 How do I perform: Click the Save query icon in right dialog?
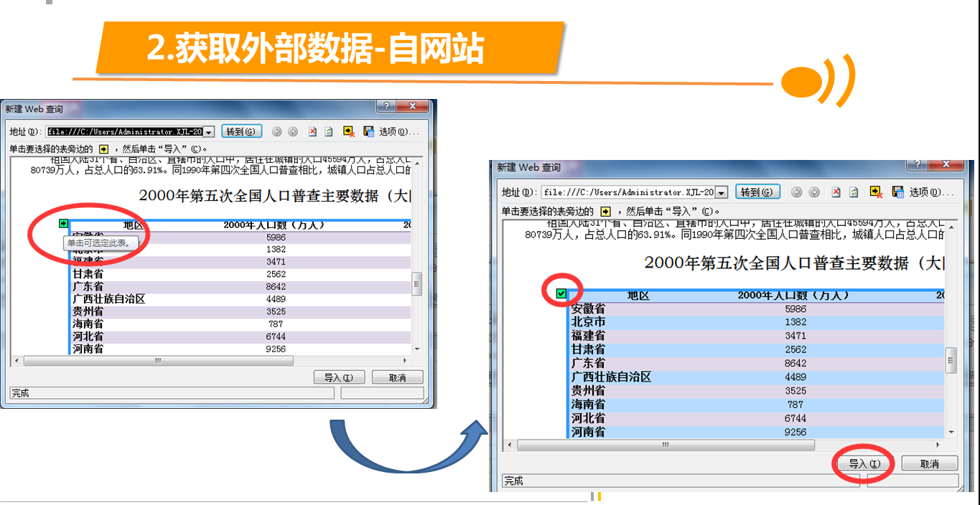pyautogui.click(x=897, y=192)
